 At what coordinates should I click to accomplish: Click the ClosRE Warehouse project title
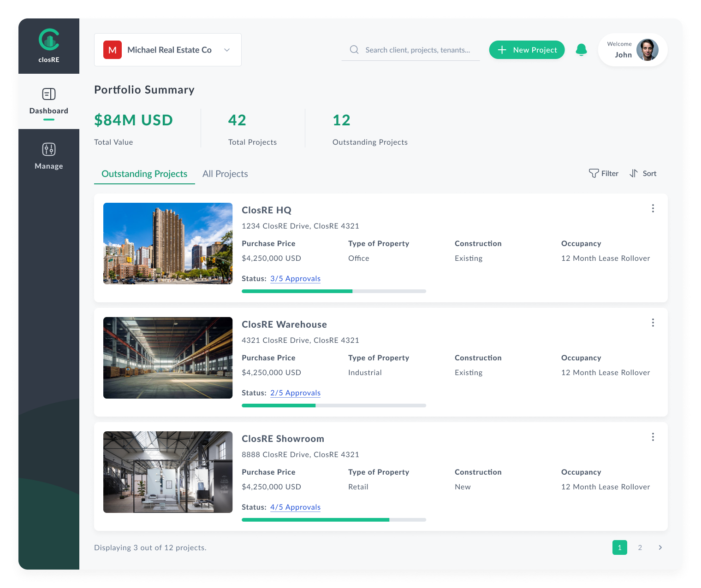[285, 324]
